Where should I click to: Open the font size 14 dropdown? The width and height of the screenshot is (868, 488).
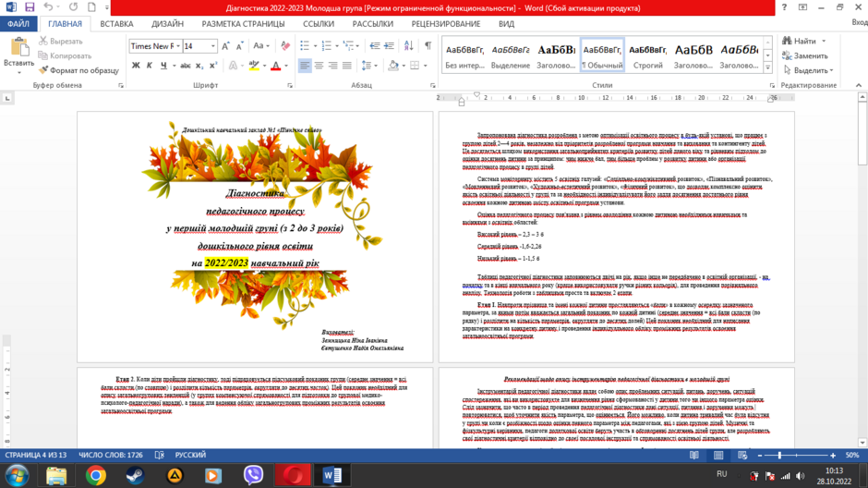[x=212, y=46]
